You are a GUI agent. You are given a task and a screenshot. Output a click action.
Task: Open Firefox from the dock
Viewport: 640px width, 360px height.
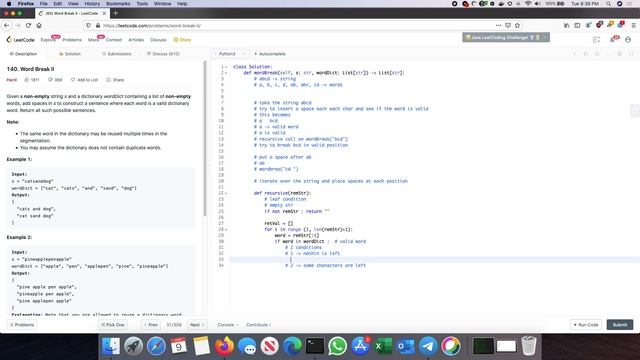224,346
